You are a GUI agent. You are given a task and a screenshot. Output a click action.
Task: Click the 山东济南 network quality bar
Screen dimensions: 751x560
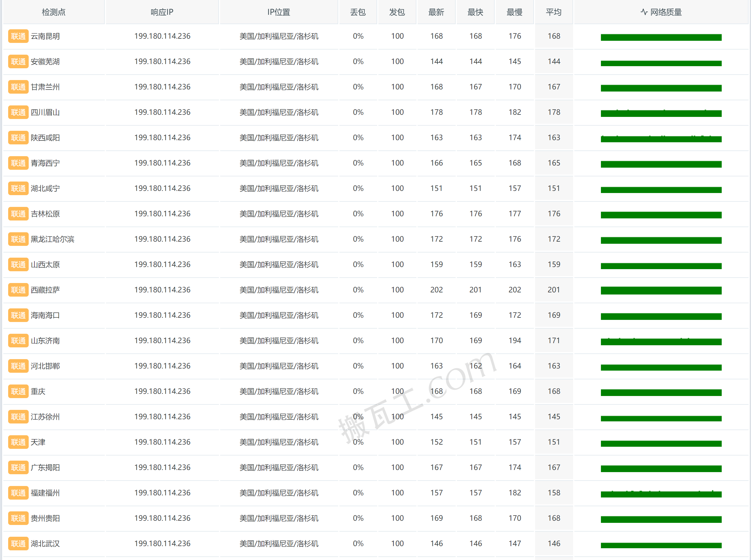tap(661, 342)
